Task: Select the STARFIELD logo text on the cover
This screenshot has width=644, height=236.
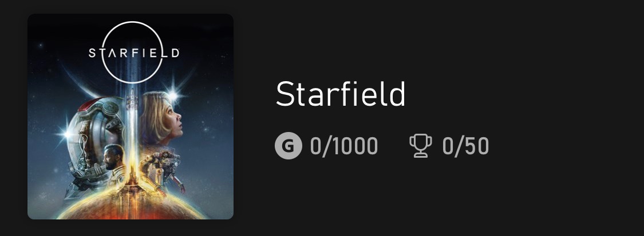Action: [x=134, y=53]
